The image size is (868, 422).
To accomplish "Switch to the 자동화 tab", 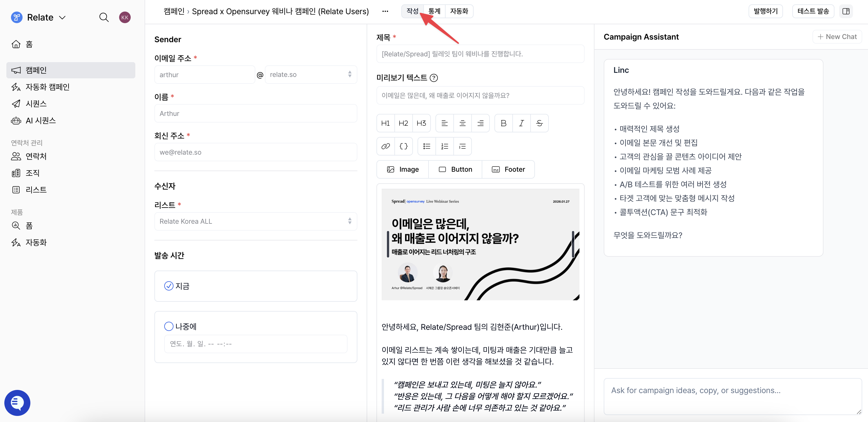I will (x=459, y=11).
